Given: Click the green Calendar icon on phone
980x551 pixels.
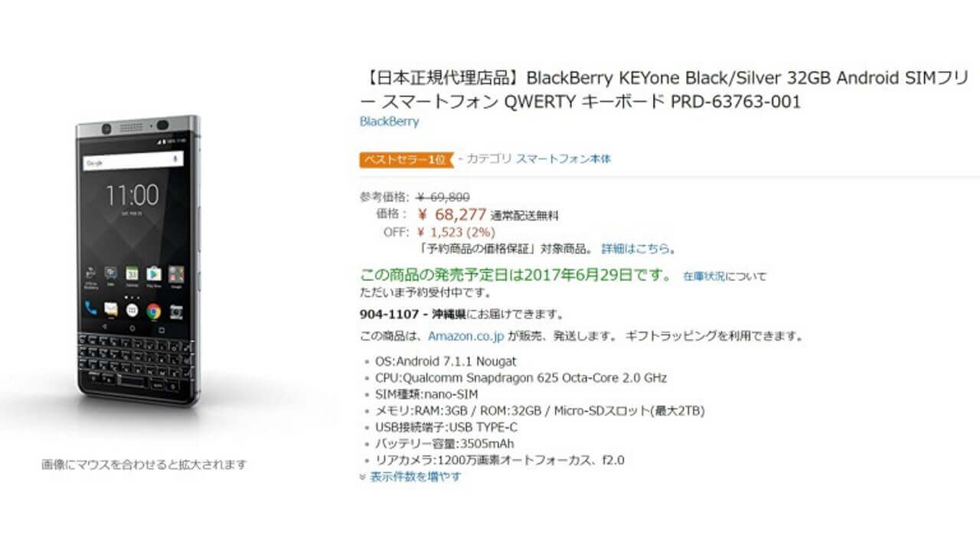Looking at the screenshot, I should click(132, 273).
